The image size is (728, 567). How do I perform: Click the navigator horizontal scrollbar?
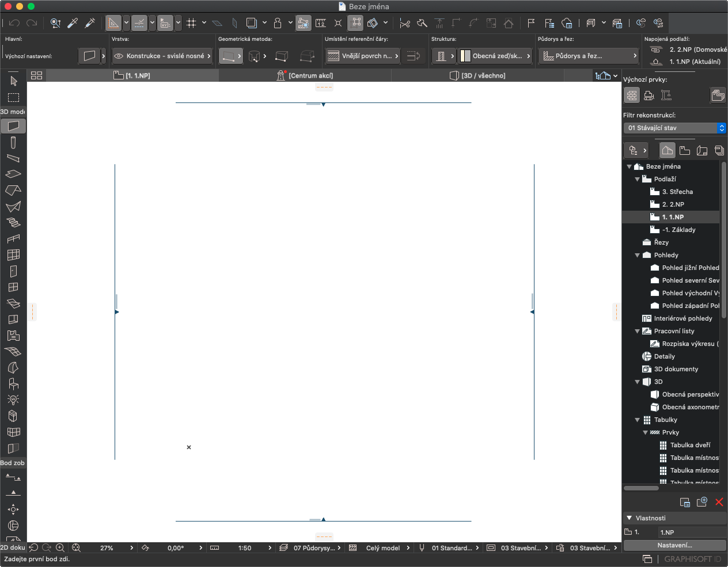coord(641,488)
